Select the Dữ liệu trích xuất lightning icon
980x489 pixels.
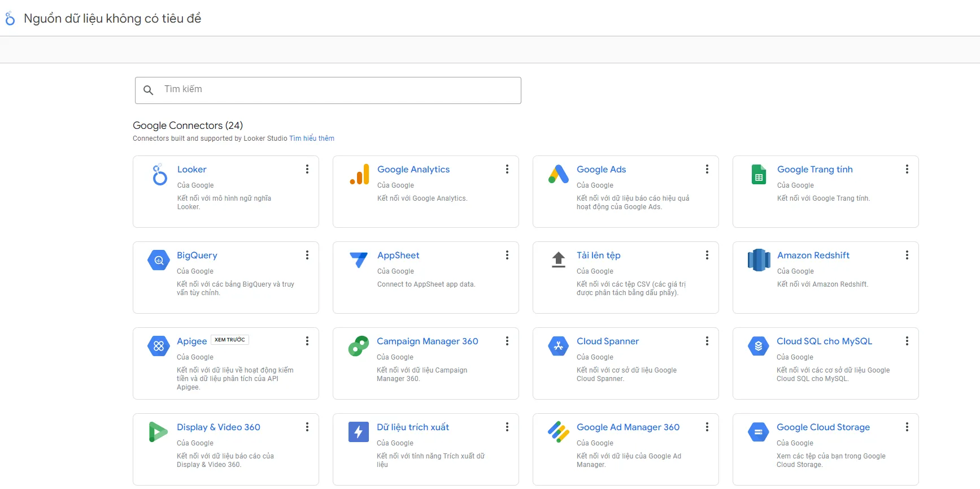pos(359,432)
